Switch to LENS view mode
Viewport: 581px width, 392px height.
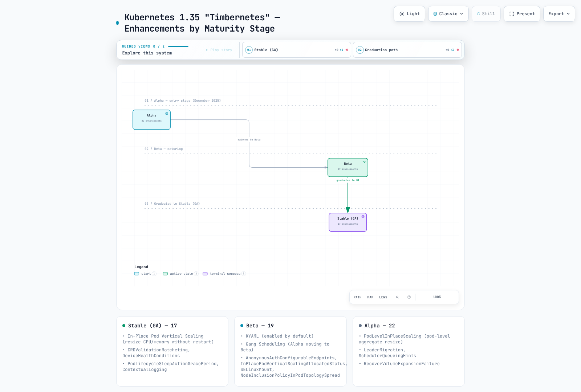tap(383, 297)
